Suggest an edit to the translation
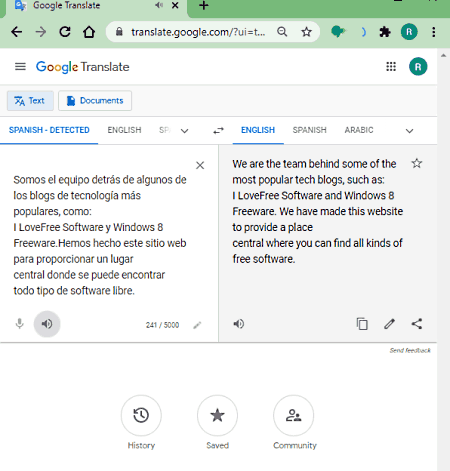 coord(389,324)
